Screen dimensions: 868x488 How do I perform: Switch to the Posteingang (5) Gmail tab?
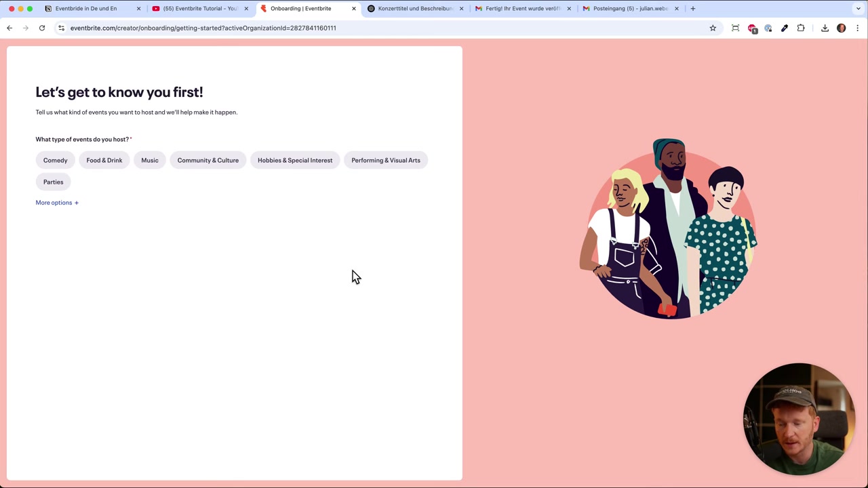pos(630,8)
